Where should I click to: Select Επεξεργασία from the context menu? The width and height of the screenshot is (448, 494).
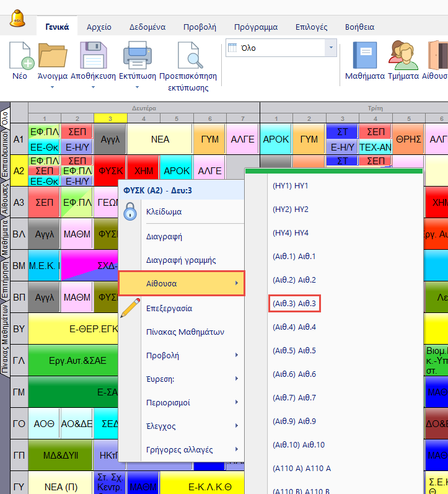tap(169, 308)
